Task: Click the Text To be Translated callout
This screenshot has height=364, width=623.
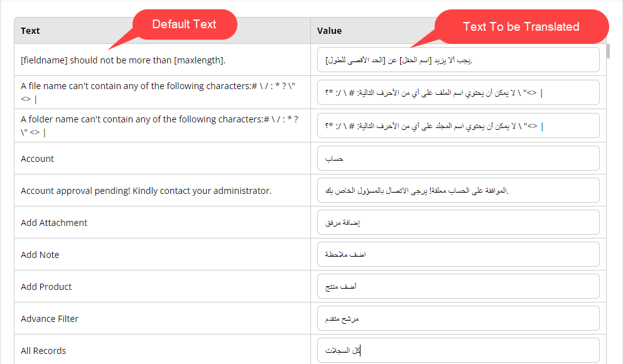Action: click(521, 27)
